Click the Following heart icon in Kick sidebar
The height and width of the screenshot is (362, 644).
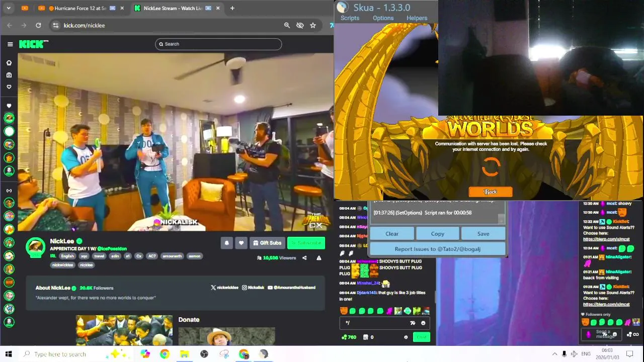pos(9,87)
